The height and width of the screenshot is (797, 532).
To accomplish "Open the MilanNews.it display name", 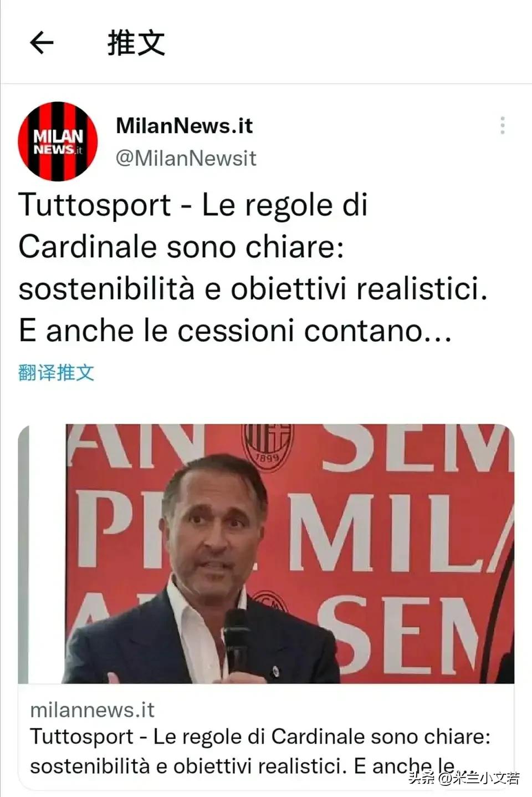I will point(184,126).
